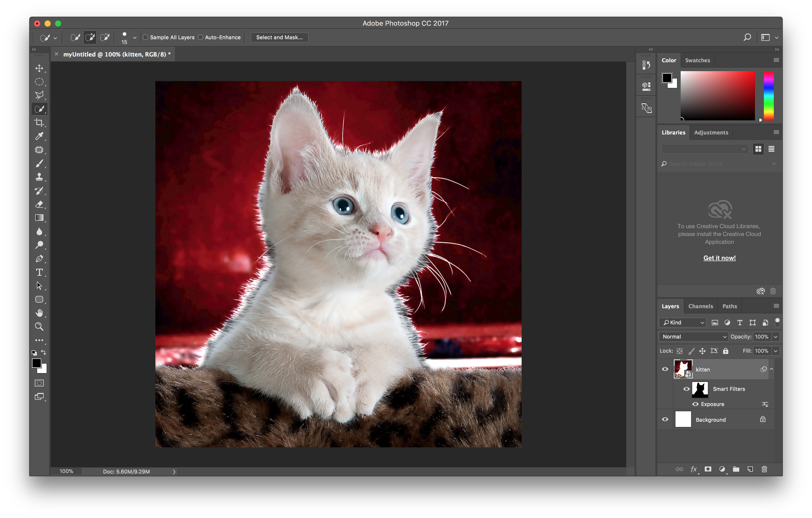Viewport: 812px width, 518px height.
Task: Enable the Sample All Layers checkbox
Action: point(145,37)
